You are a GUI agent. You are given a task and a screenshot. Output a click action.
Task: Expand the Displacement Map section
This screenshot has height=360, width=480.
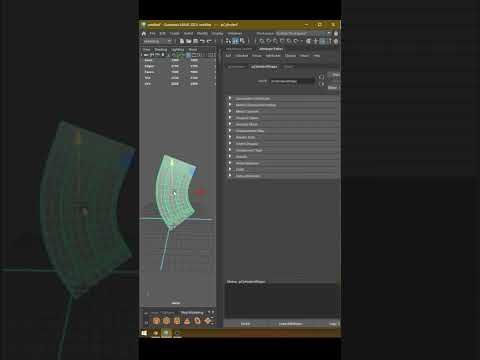click(x=283, y=131)
